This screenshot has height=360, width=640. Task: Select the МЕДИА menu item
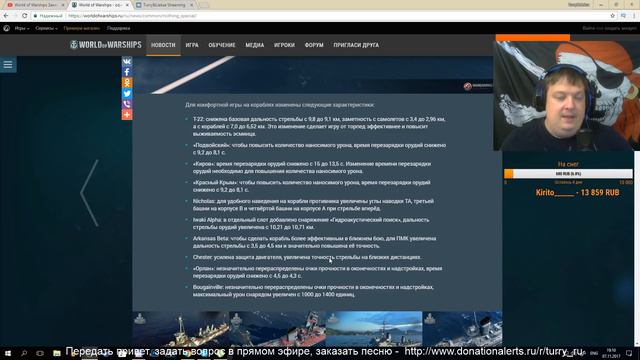click(x=255, y=45)
